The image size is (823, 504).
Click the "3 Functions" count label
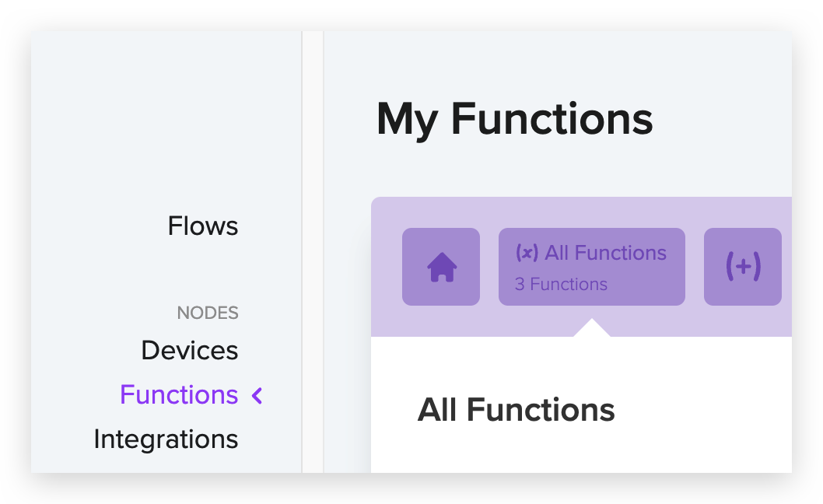click(x=561, y=284)
